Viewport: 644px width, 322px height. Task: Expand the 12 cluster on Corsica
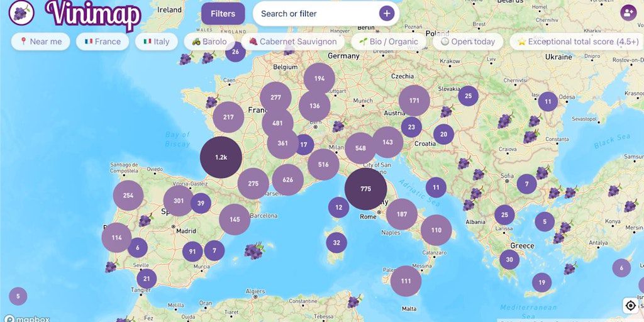(339, 208)
